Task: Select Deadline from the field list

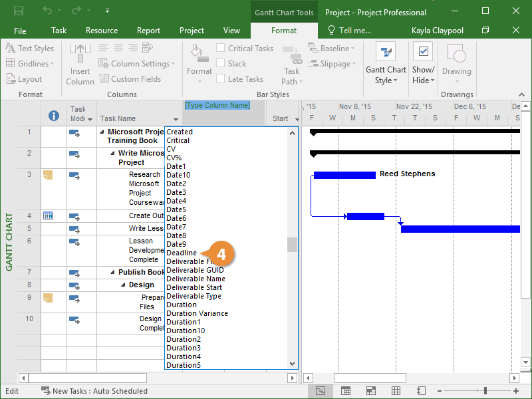Action: pos(182,253)
